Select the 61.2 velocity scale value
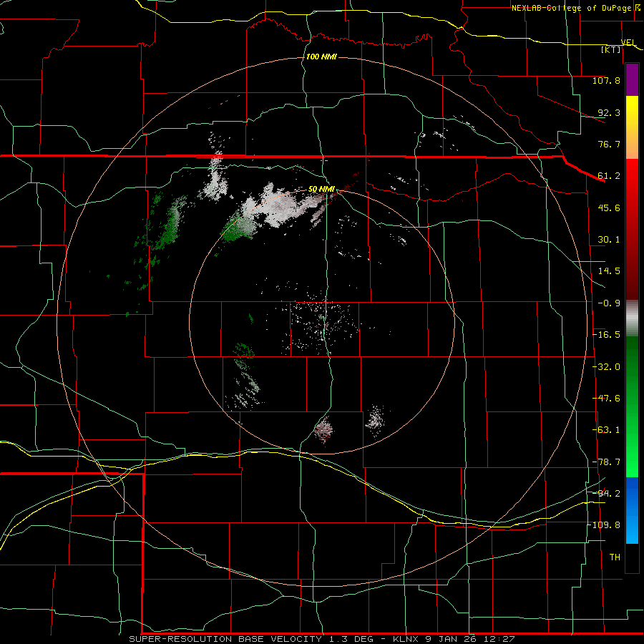 coord(609,176)
